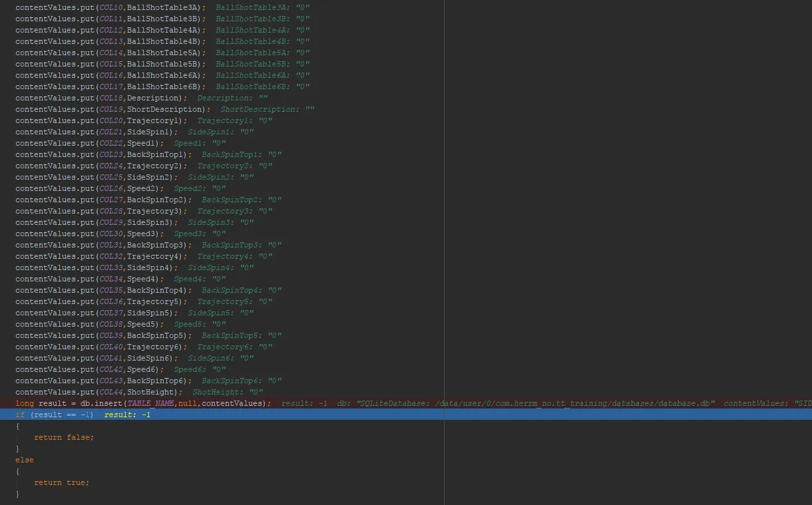Click the SideSpin4 parameter on COL33 line

[x=150, y=267]
